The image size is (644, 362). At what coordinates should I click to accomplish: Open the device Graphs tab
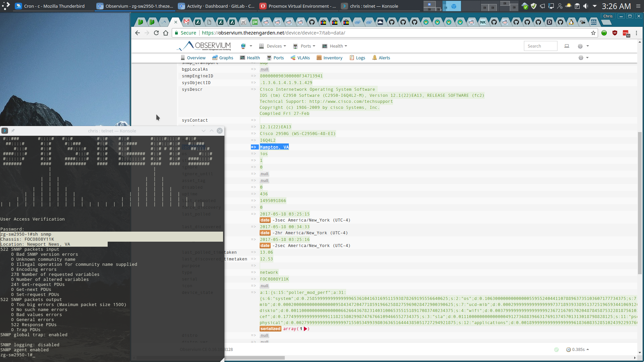coord(223,58)
